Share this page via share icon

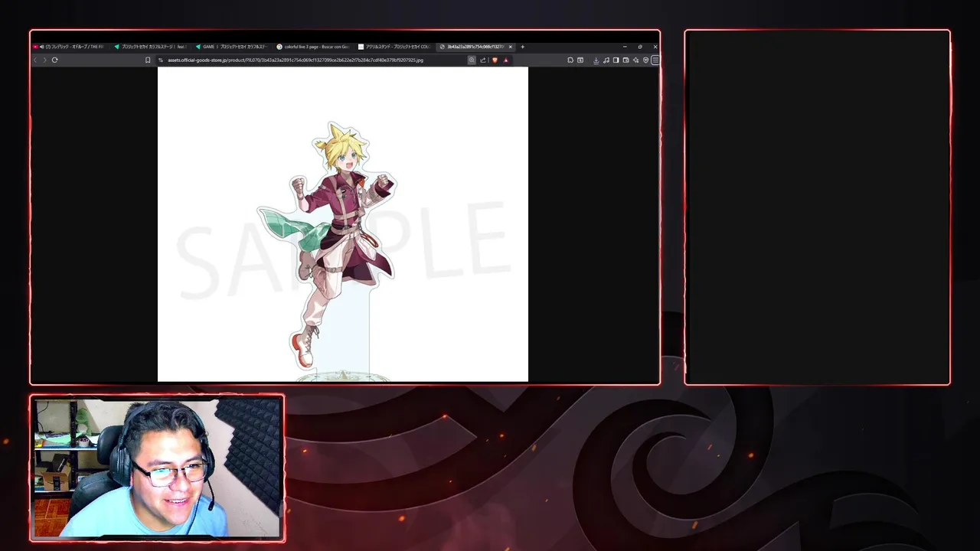482,60
